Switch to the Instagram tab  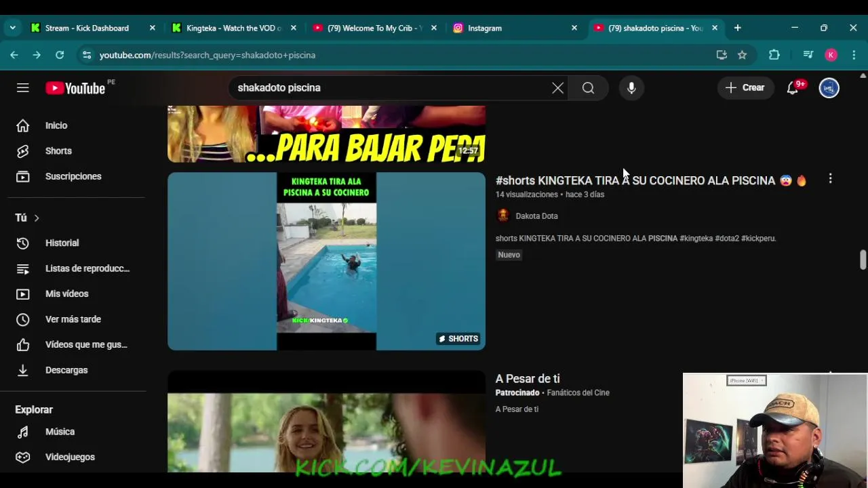[x=484, y=28]
